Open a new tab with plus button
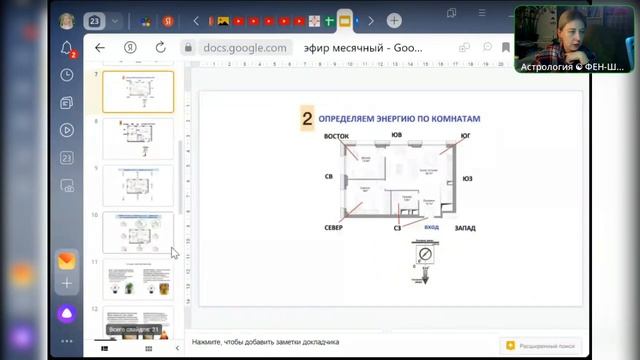 (x=394, y=20)
